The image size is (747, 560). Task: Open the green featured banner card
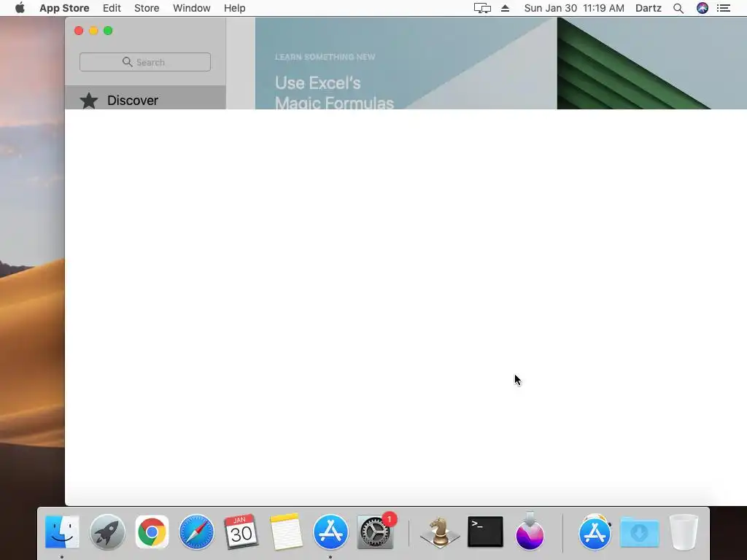[x=651, y=63]
